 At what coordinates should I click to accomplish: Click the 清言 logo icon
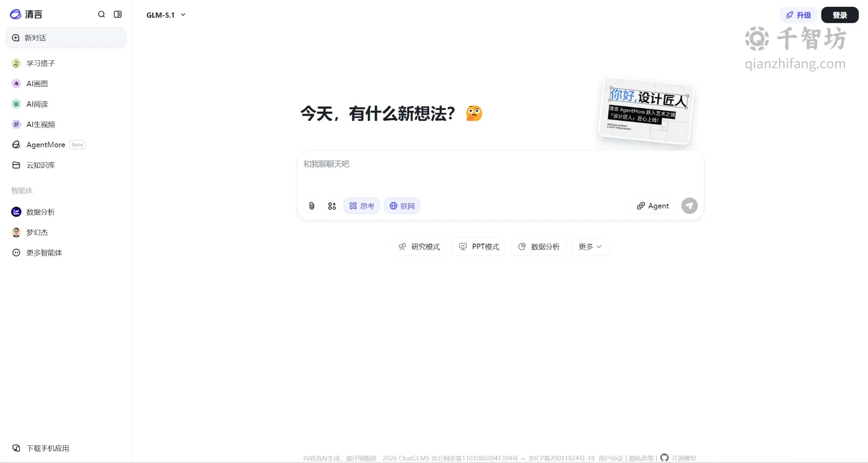pos(16,14)
